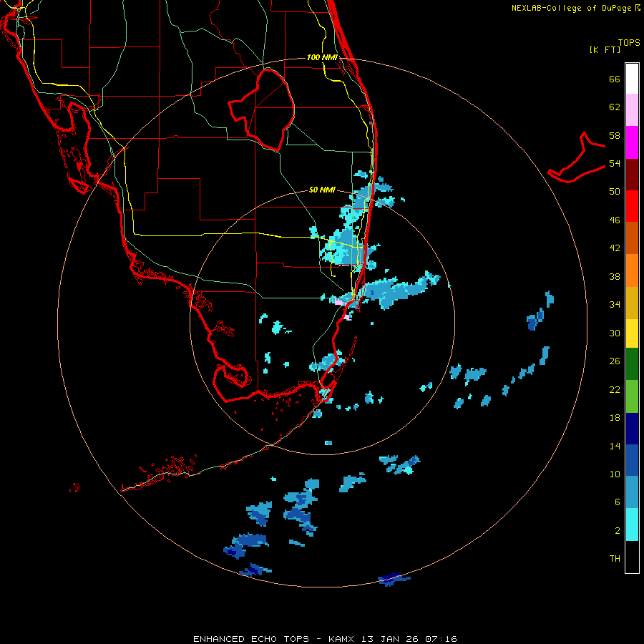Viewport: 644px width, 644px height.
Task: Pick the light pink legend swatch
Action: click(632, 109)
